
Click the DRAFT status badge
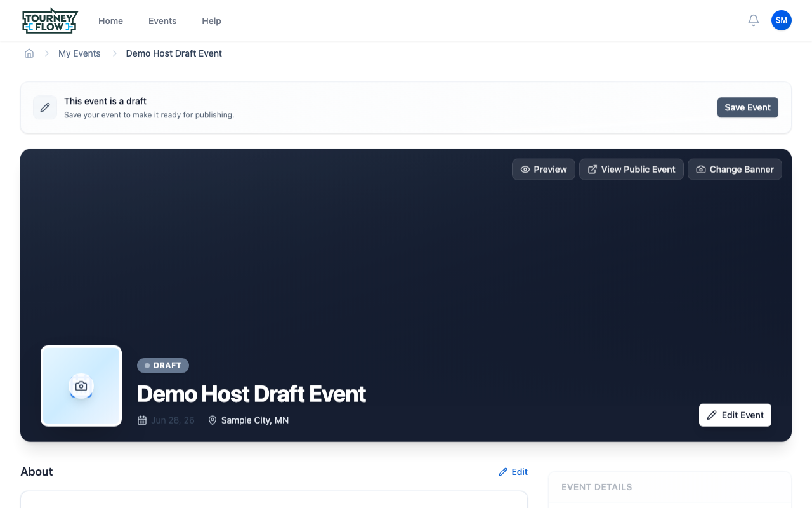163,365
